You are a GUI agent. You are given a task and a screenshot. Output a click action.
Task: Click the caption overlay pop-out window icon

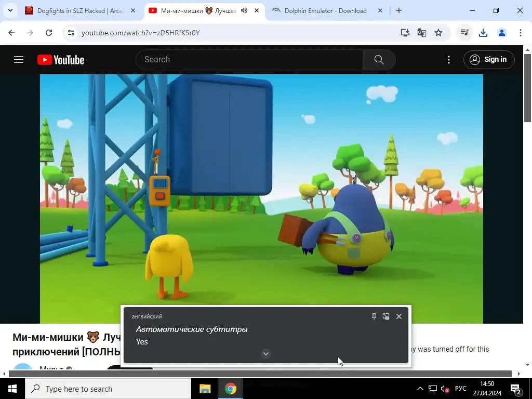pos(386,316)
